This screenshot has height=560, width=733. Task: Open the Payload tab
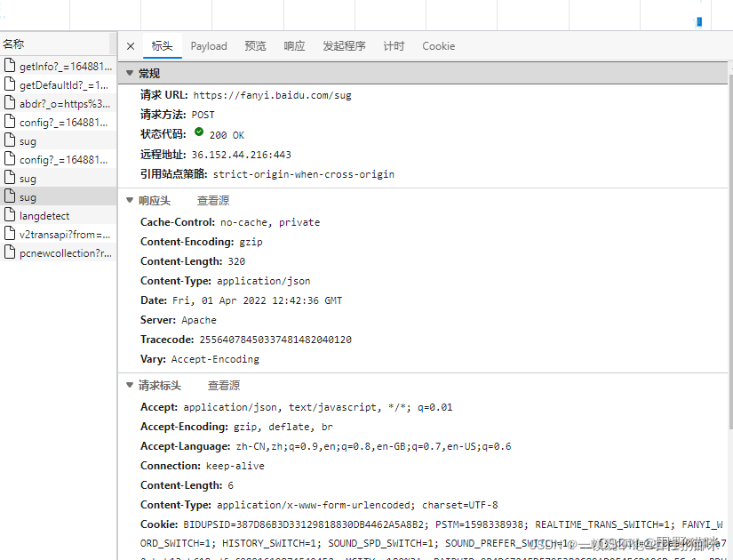pos(209,46)
